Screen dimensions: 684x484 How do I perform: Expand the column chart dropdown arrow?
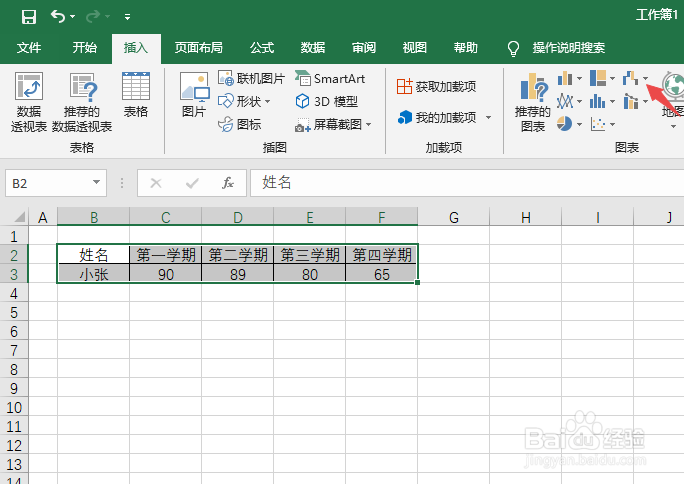579,79
